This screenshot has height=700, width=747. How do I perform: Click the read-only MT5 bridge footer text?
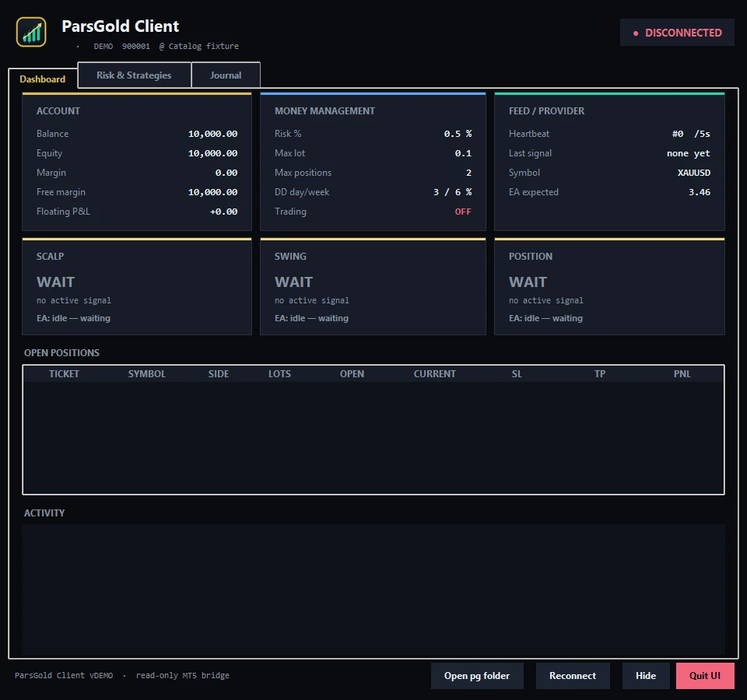182,675
